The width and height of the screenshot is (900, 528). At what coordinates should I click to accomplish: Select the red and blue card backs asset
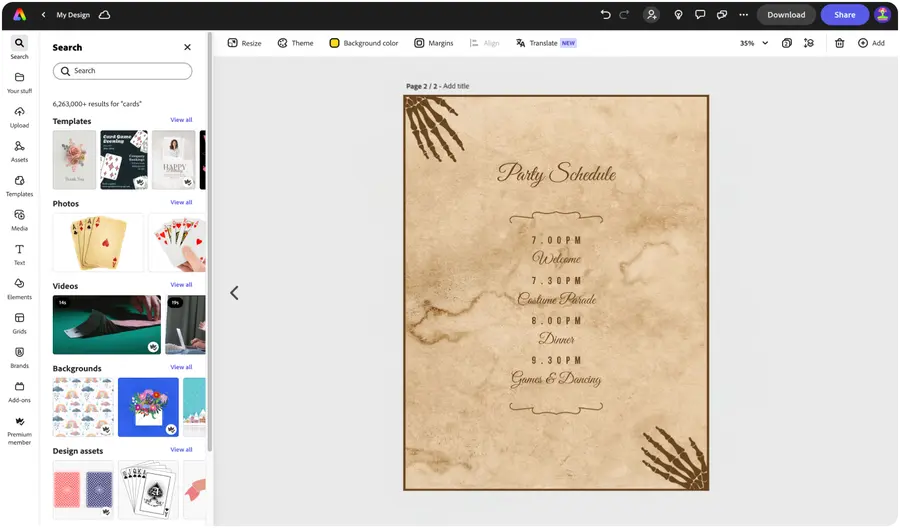point(83,490)
